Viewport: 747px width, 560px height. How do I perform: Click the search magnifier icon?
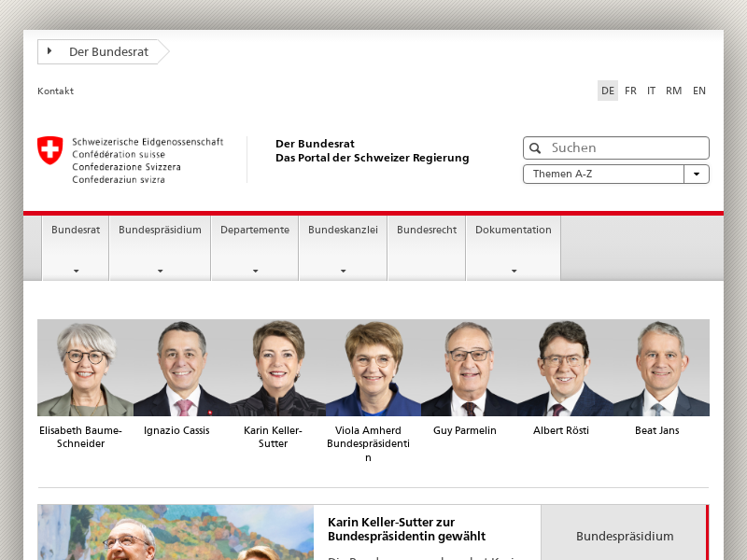pyautogui.click(x=535, y=148)
